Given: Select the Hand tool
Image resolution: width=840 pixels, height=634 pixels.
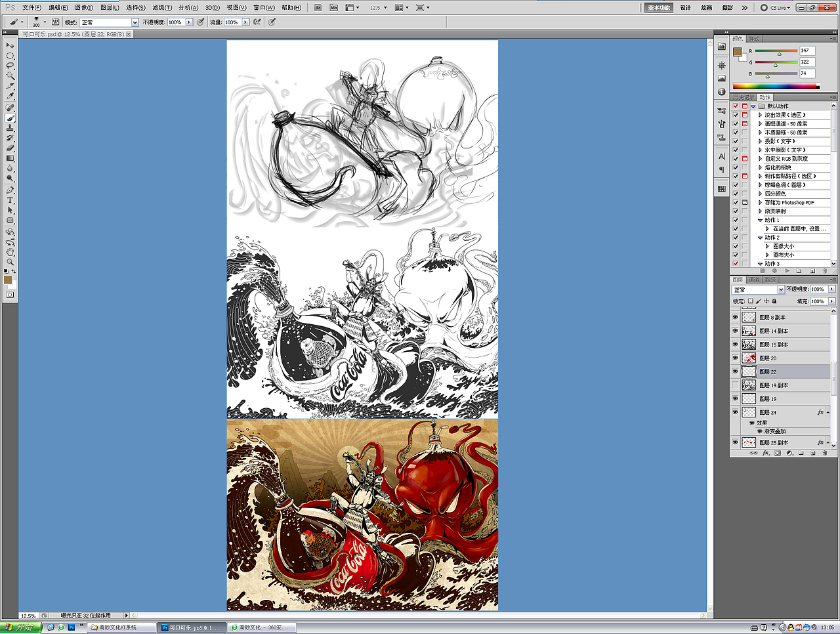Looking at the screenshot, I should coord(10,252).
